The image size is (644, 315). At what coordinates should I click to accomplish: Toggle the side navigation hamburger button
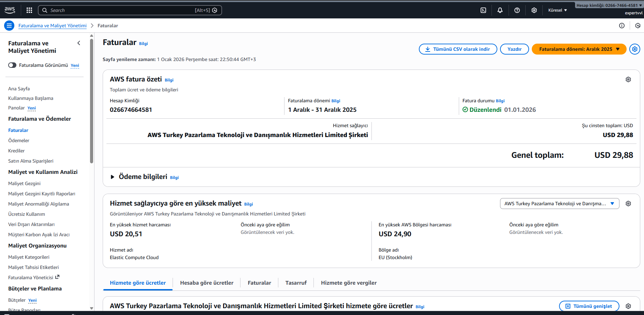tap(9, 26)
